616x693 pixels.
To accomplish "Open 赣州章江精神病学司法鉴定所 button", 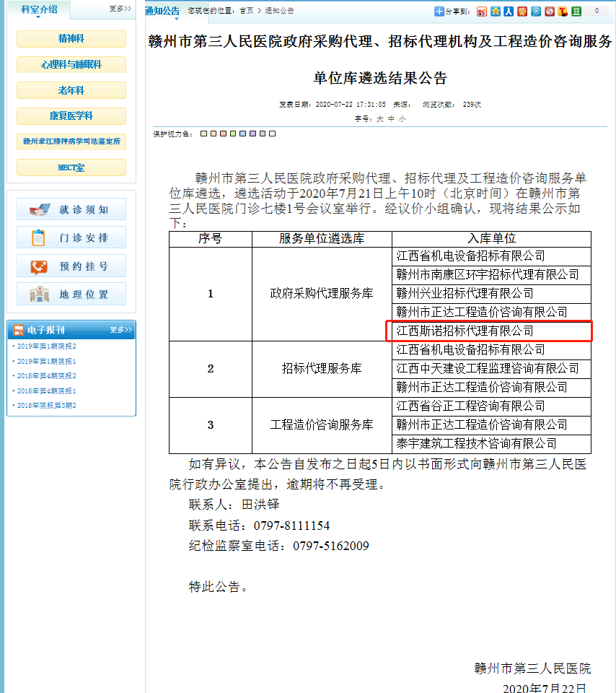I will [71, 141].
